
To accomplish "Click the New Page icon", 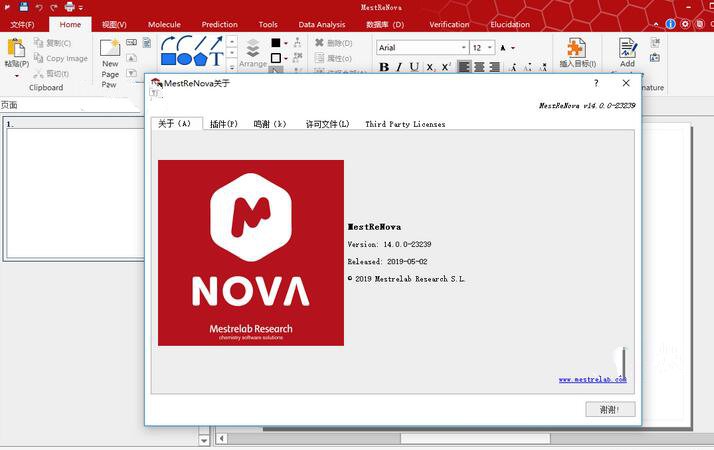I will [110, 48].
